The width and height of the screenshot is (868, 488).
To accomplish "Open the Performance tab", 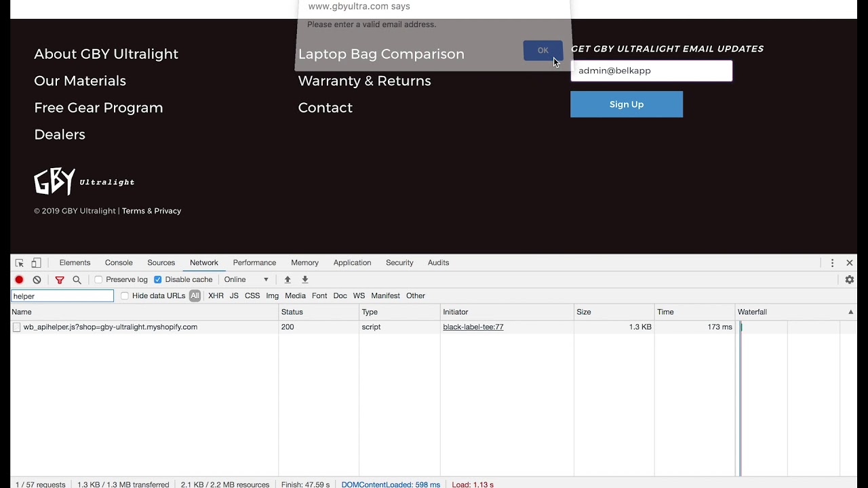I will (x=254, y=262).
